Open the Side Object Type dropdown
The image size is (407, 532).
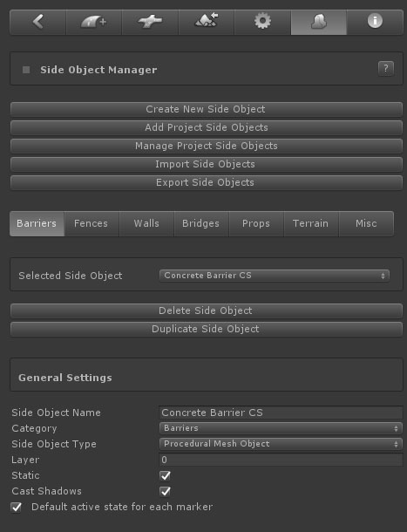281,444
